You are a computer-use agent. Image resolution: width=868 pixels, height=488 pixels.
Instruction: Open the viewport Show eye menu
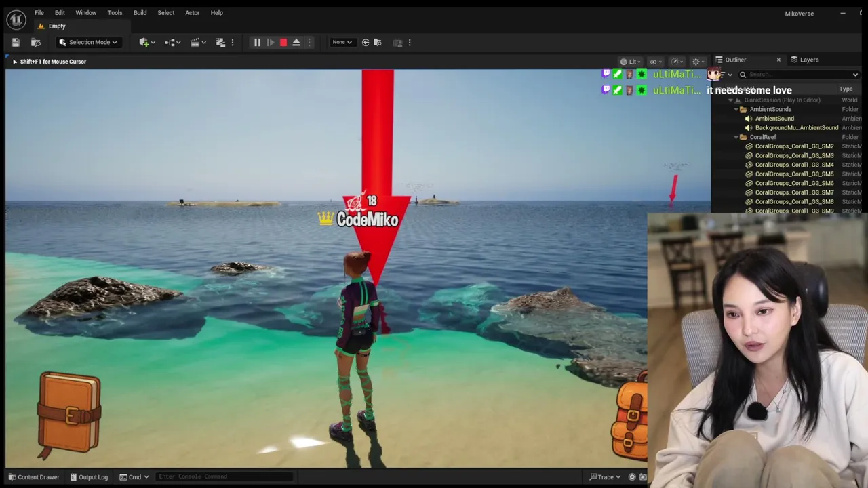tap(655, 62)
